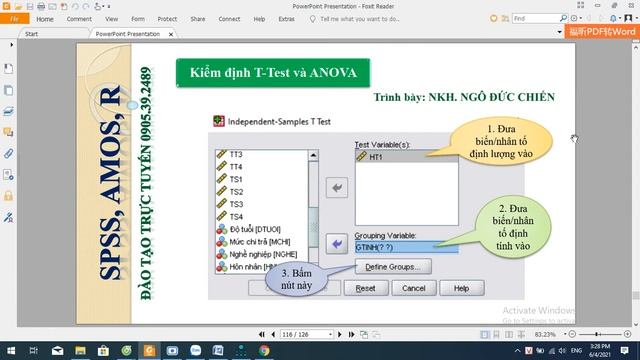This screenshot has width=640, height=360.
Task: Open File Explorer from the taskbar
Action: 80,351
